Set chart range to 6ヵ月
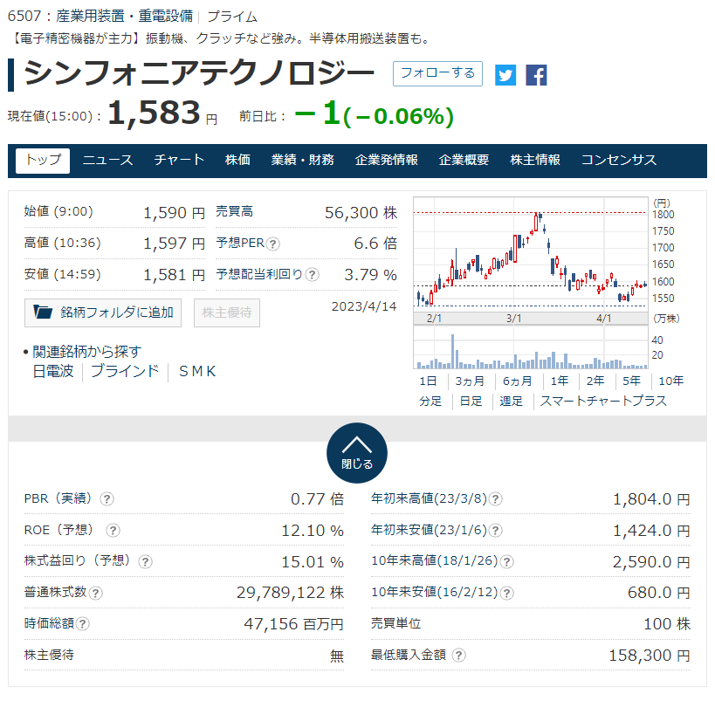The image size is (715, 728). click(518, 381)
